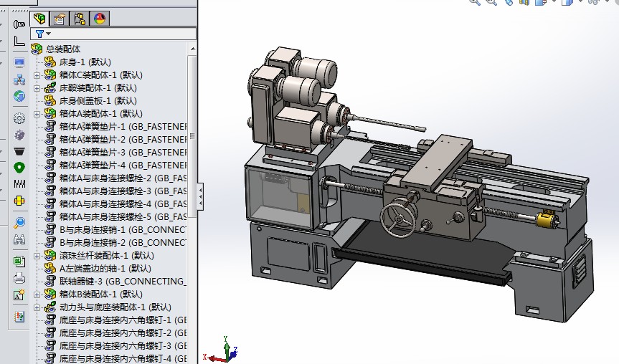
Task: Open the DisplayManager color sphere tab
Action: (x=100, y=19)
